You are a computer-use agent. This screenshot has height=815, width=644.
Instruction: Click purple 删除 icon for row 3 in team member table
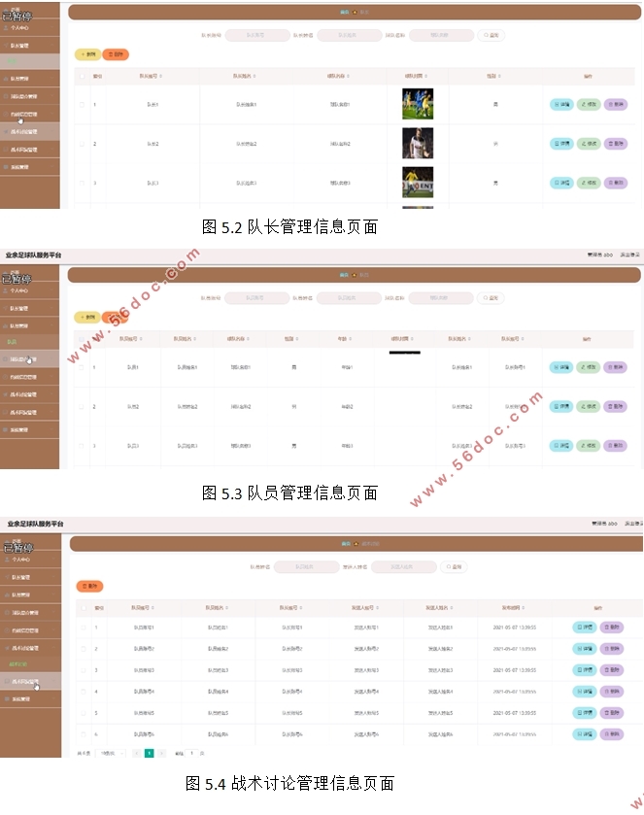[615, 446]
